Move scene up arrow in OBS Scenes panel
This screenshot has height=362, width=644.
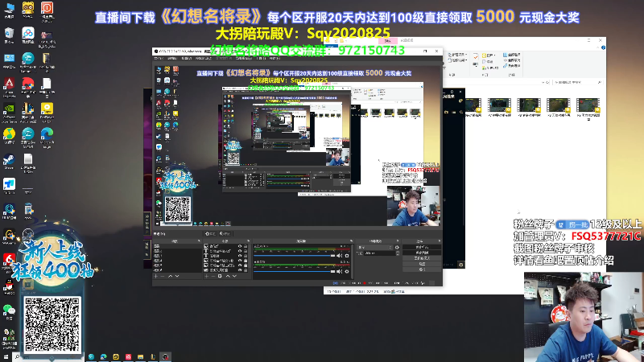click(x=170, y=276)
